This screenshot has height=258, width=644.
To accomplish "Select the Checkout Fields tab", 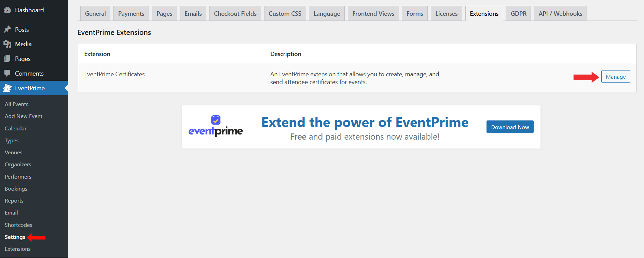I will (235, 14).
